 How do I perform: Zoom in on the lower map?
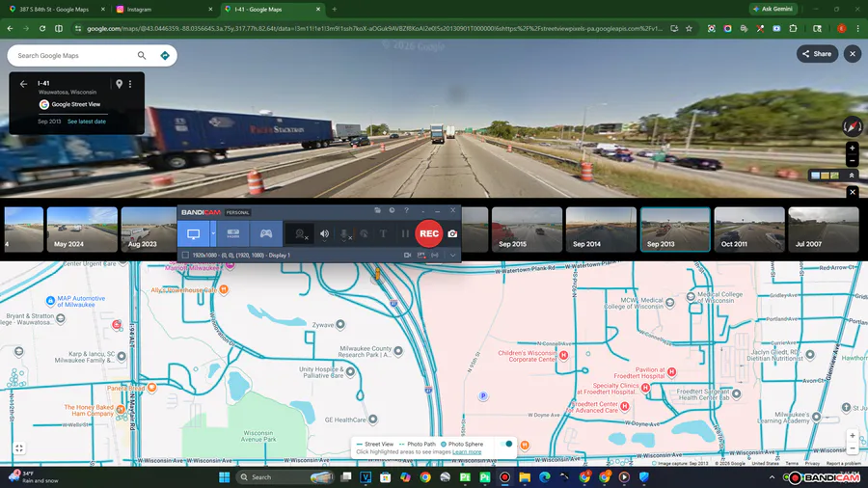click(x=853, y=435)
